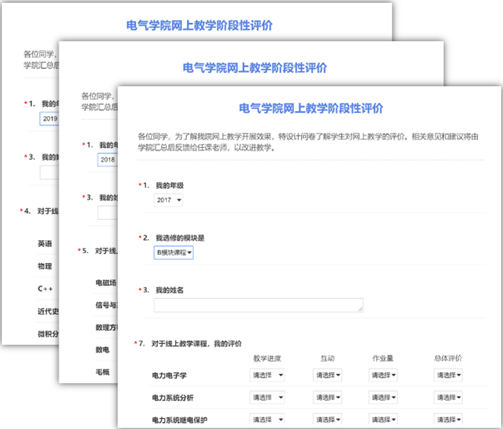
Task: Select 教学进度 rating for 电力系统分析
Action: click(x=267, y=397)
